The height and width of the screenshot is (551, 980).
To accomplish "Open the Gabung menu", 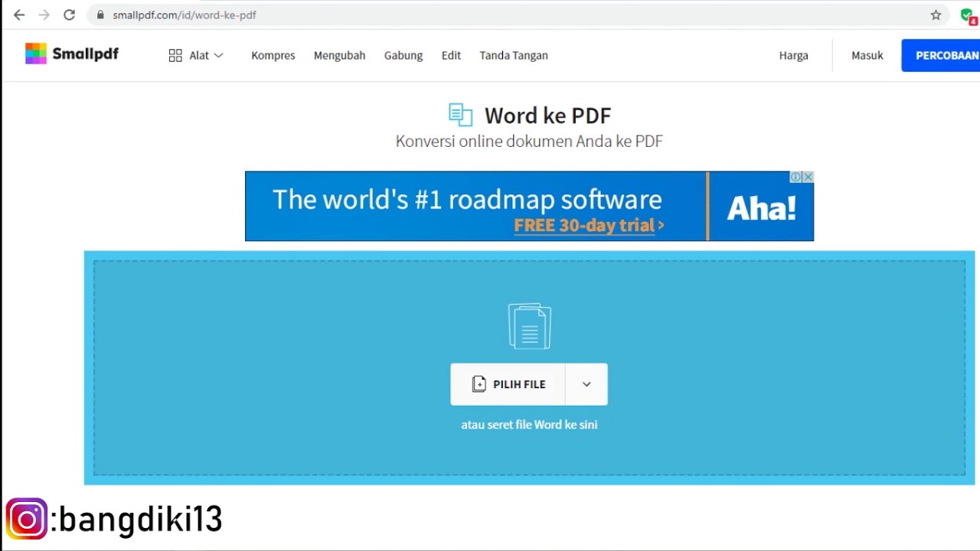I will coord(403,55).
